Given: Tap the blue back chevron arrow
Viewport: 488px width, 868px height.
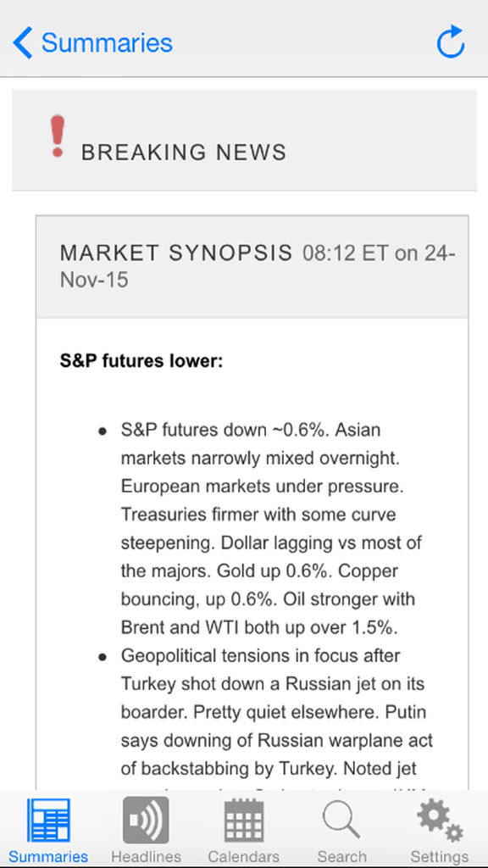Looking at the screenshot, I should [x=23, y=42].
